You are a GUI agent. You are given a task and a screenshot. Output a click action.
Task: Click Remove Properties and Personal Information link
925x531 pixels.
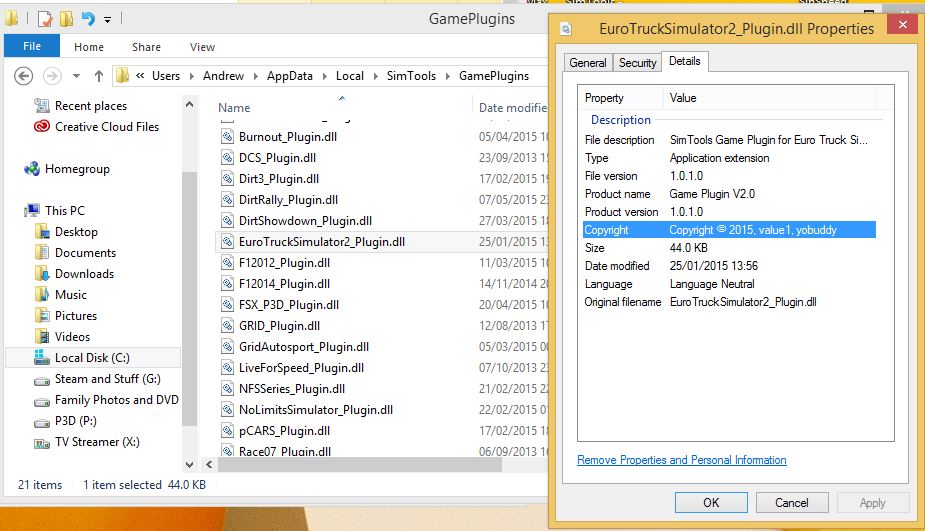coord(681,460)
